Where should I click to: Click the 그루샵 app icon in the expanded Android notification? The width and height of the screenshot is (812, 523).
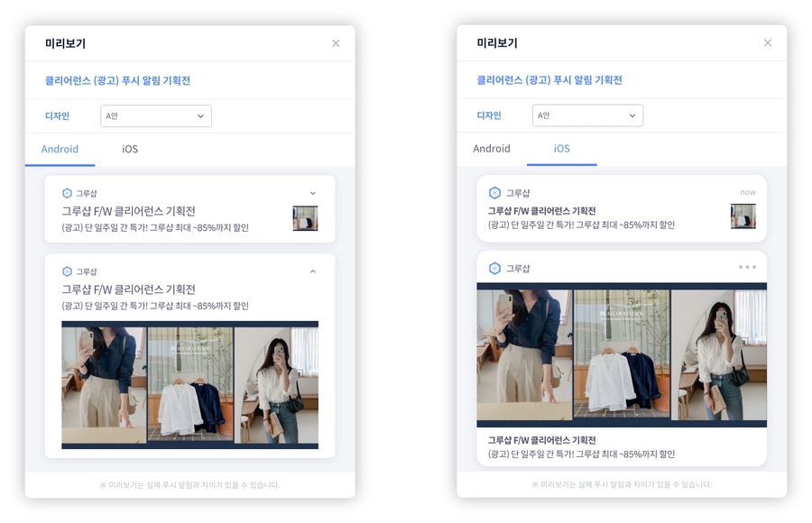point(67,271)
